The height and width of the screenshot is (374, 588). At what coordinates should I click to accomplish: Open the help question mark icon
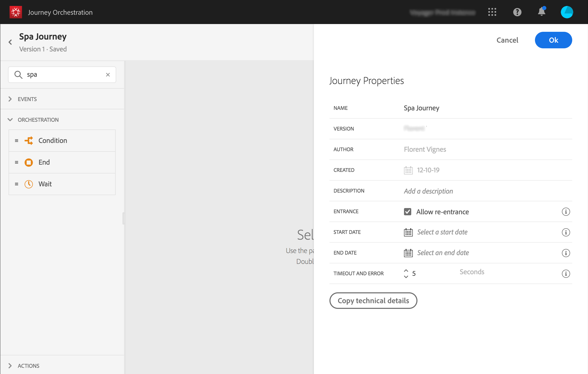pos(517,12)
